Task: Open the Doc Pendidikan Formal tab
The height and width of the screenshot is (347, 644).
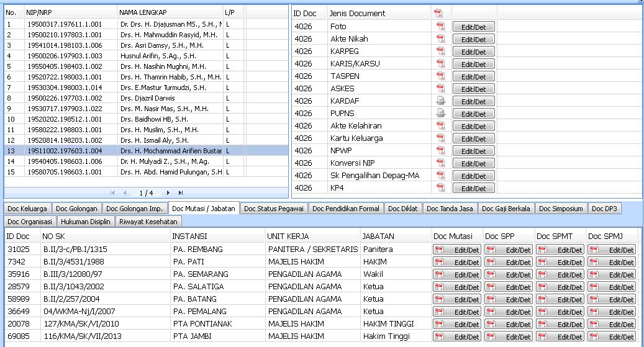Action: [x=346, y=209]
